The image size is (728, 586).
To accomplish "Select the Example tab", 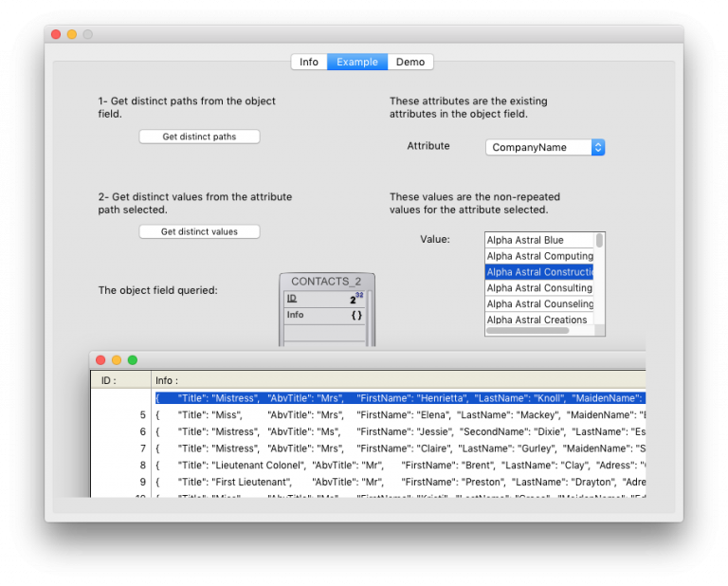I will 357,62.
